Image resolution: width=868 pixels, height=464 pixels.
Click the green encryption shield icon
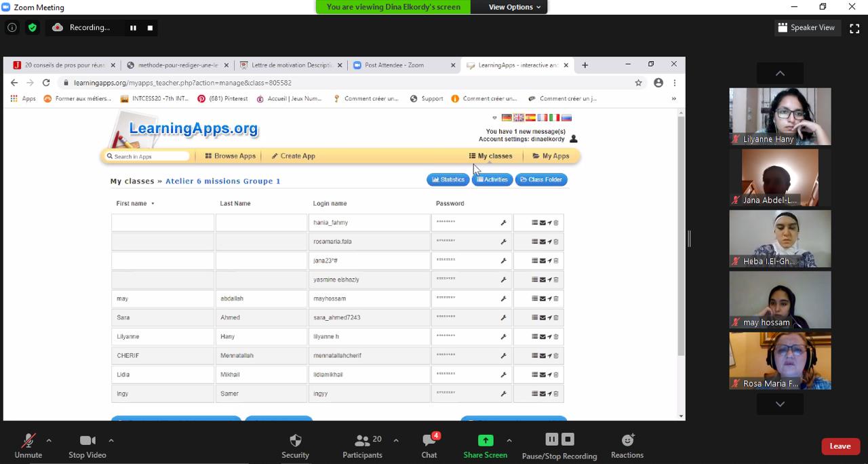[x=33, y=28]
